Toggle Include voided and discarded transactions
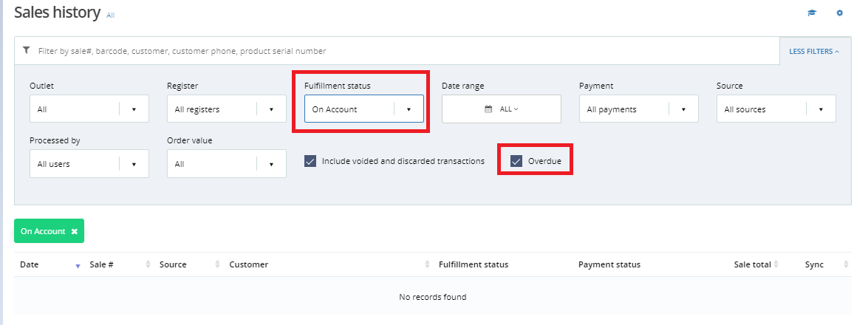Screen dimensions: 868x325 coord(310,161)
